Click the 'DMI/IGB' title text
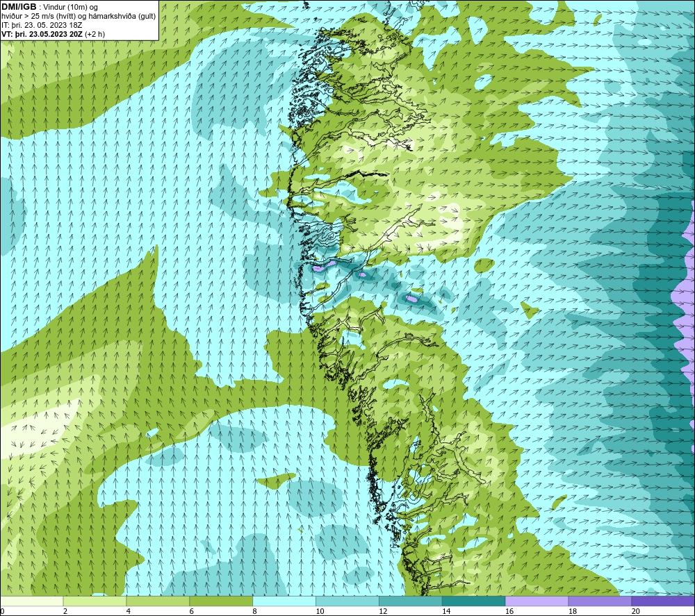This screenshot has width=695, height=616. click(19, 7)
